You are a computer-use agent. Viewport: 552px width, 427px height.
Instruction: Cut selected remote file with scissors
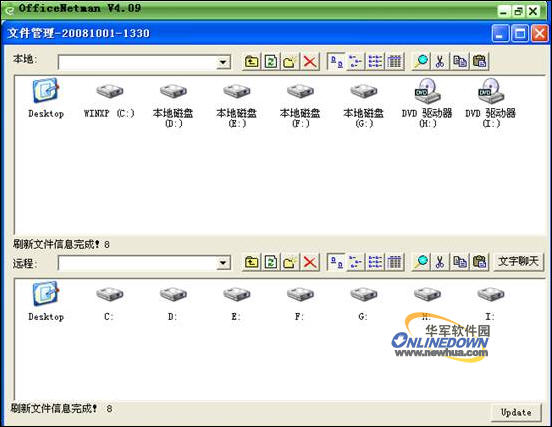pyautogui.click(x=440, y=262)
